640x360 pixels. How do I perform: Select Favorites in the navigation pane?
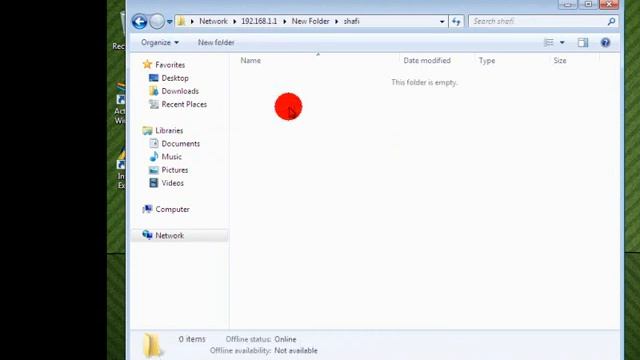tap(170, 65)
